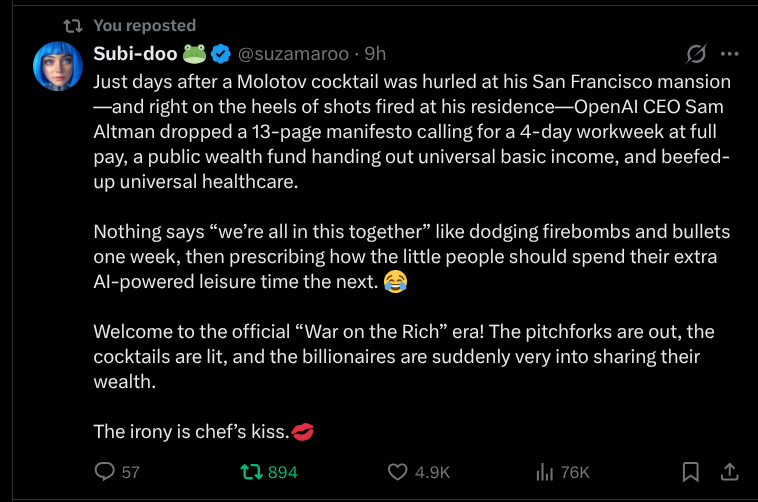Viewport: 758px width, 502px height.
Task: Click the 57 replies count
Action: coord(131,472)
